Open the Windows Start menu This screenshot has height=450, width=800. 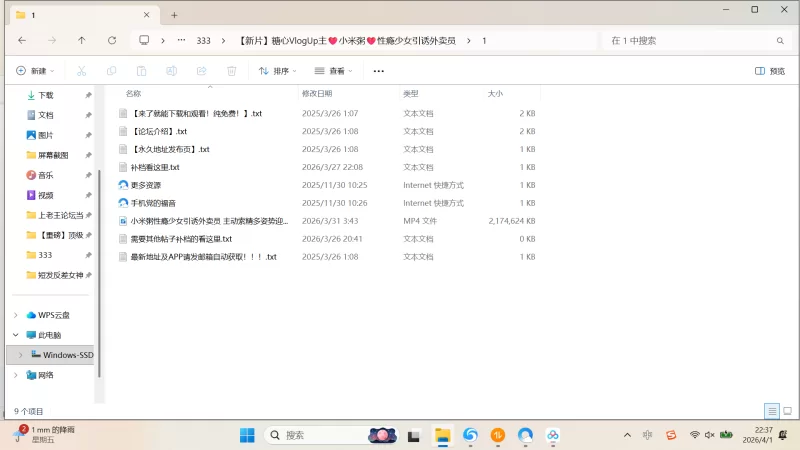click(247, 435)
